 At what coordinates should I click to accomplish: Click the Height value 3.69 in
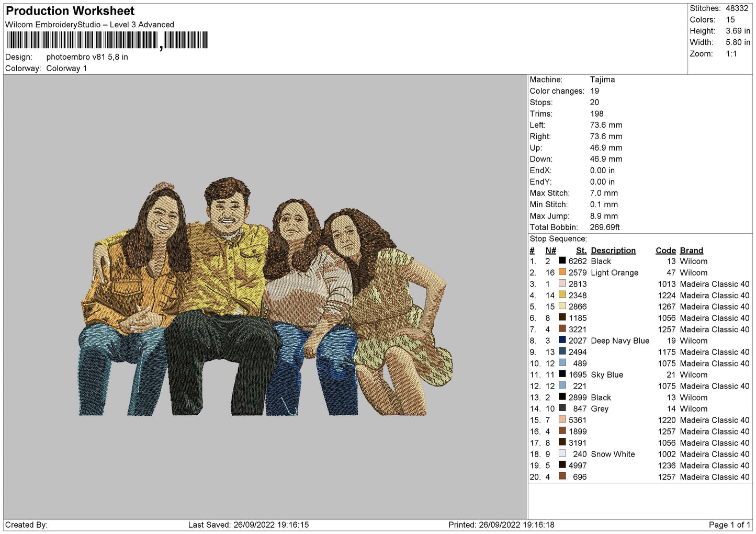click(738, 31)
